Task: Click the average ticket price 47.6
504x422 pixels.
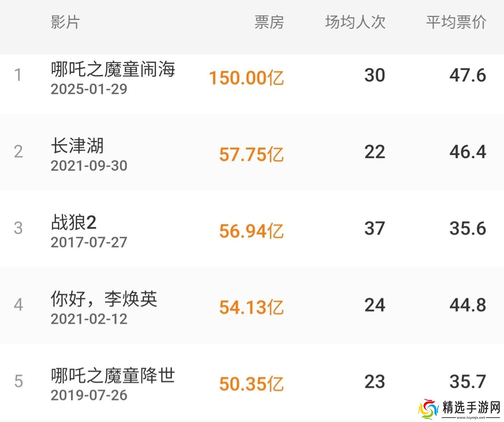Action: click(468, 75)
